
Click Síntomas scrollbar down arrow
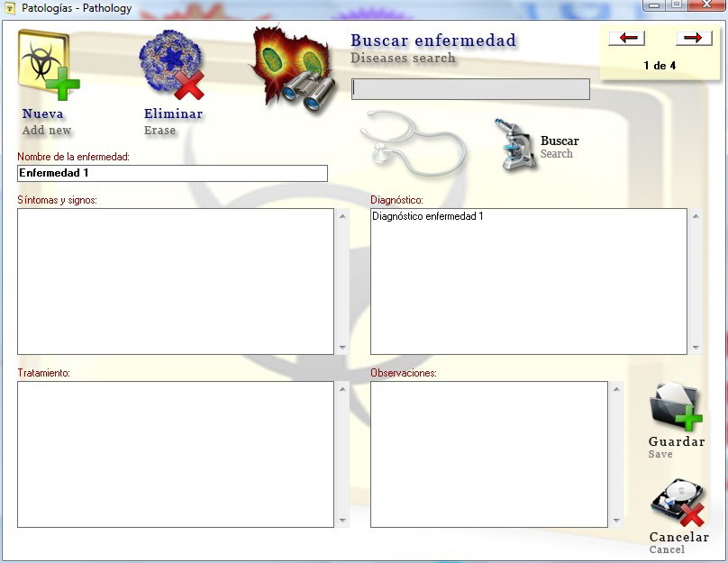[x=342, y=347]
